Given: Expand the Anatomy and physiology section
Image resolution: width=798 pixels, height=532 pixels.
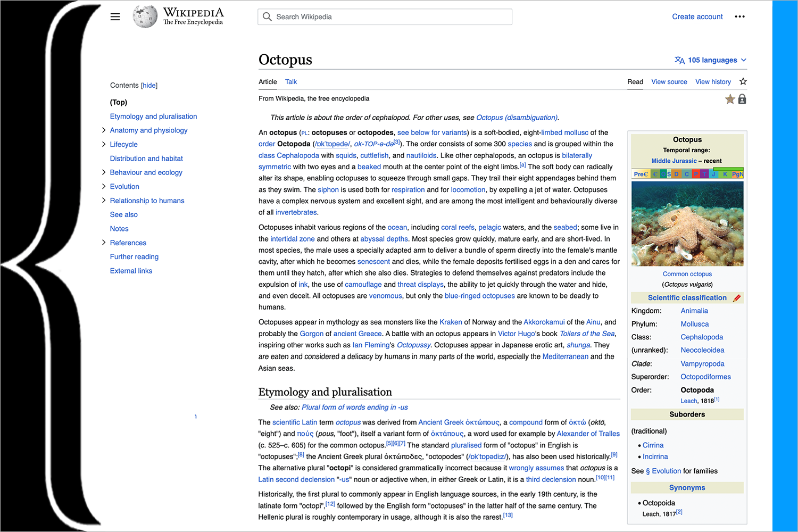Looking at the screenshot, I should point(104,130).
